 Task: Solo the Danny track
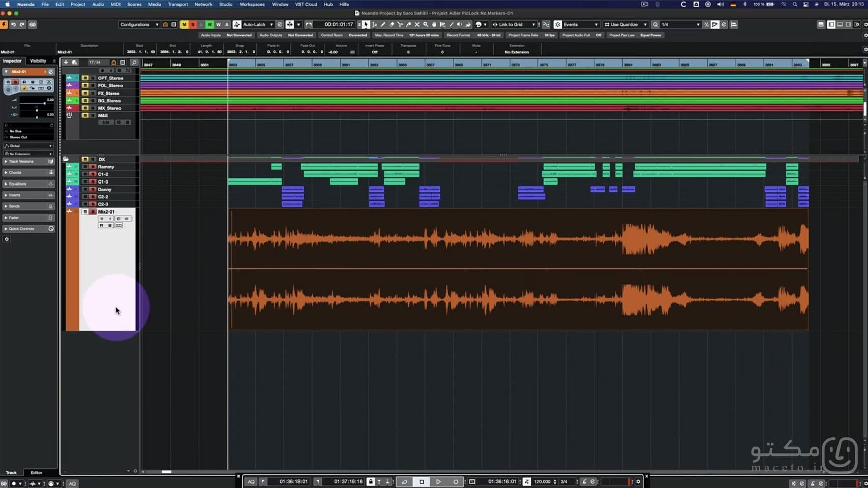coord(93,189)
